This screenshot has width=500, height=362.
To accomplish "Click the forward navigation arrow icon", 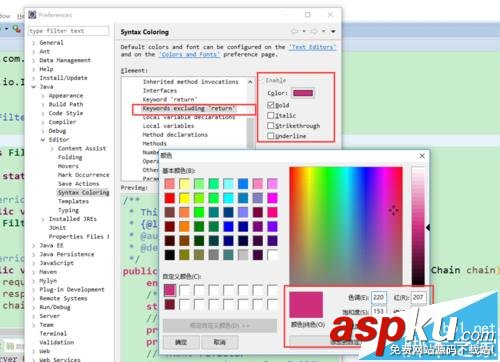I will pos(314,31).
